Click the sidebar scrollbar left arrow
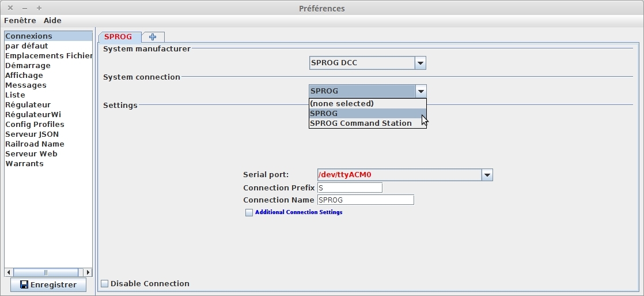 pos(9,272)
